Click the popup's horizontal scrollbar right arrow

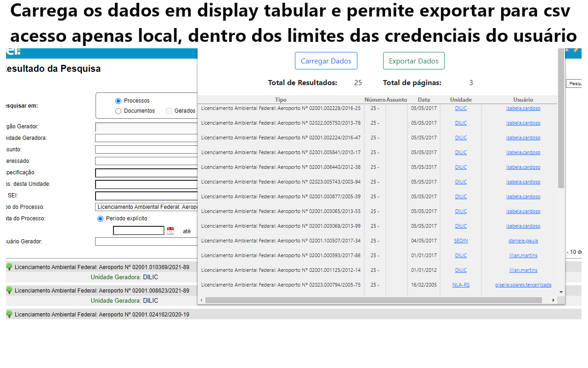tap(554, 300)
